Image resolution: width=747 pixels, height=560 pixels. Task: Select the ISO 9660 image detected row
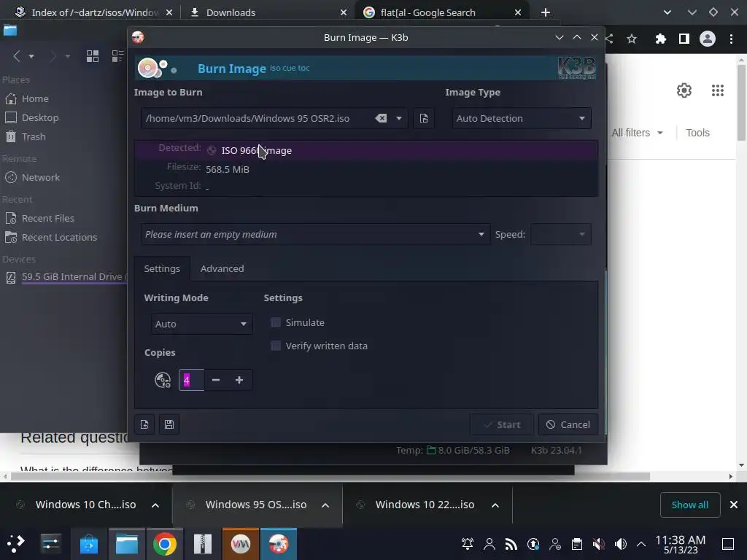366,150
